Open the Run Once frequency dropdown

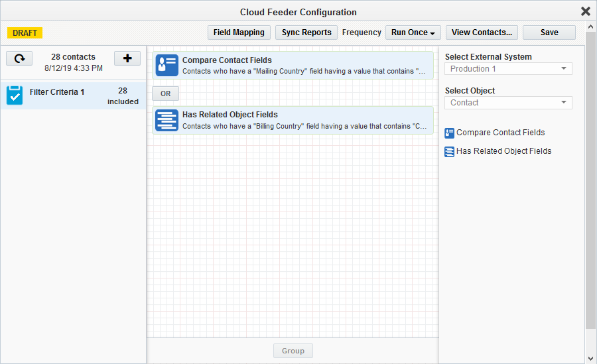[413, 32]
